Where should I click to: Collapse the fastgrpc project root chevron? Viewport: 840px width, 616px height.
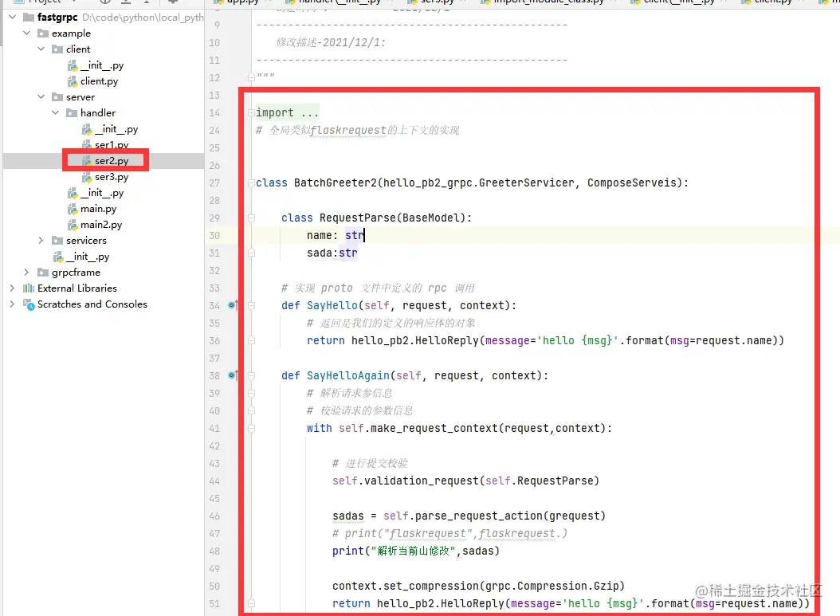12,18
